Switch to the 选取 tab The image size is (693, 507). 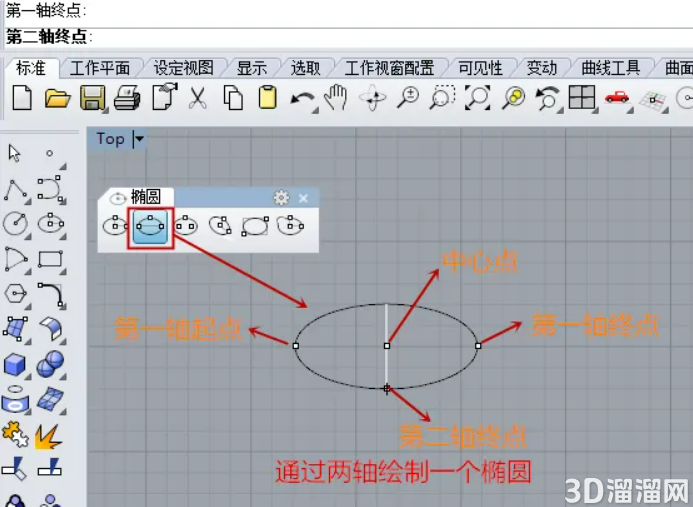pyautogui.click(x=305, y=68)
